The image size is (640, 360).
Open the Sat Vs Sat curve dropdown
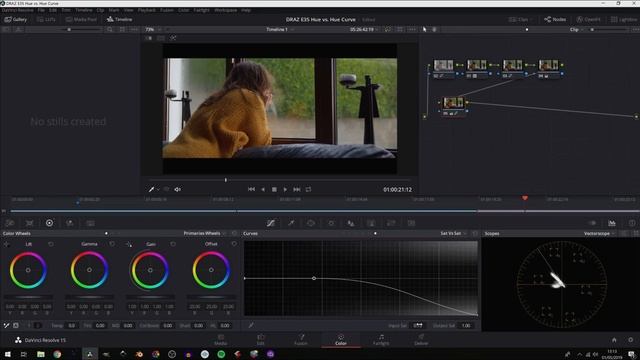(453, 233)
